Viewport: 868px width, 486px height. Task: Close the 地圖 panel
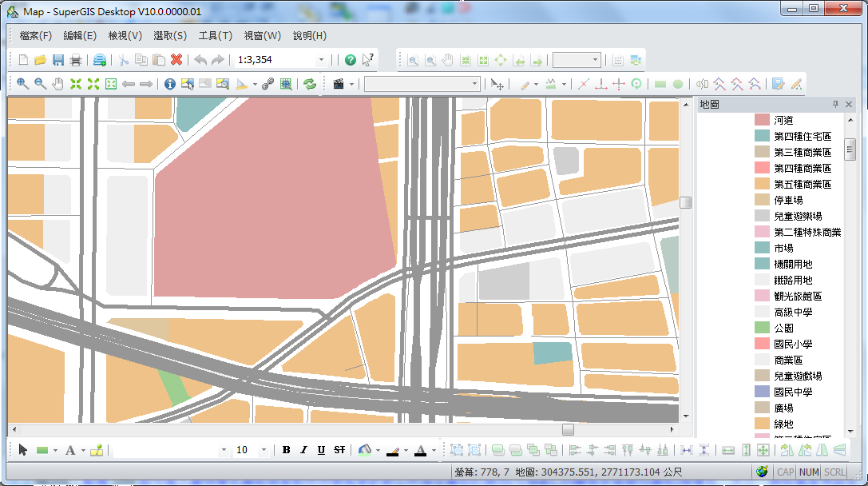click(x=849, y=104)
